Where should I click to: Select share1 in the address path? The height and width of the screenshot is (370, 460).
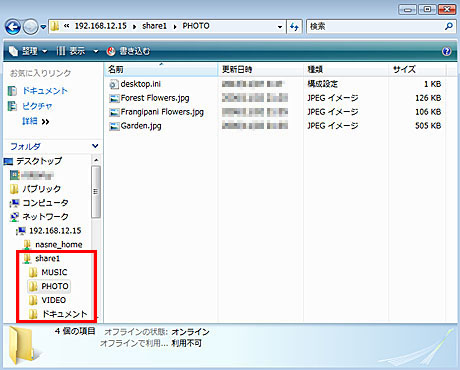point(154,26)
